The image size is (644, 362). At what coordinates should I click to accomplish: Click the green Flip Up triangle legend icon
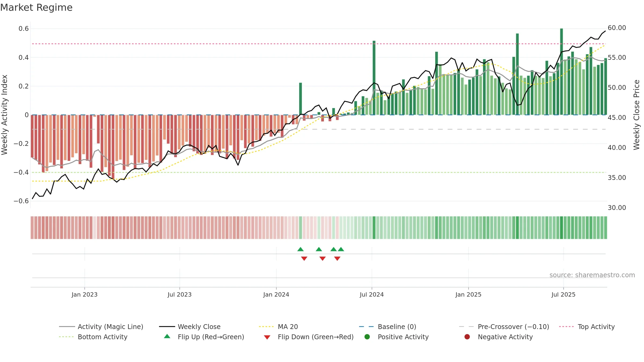click(x=167, y=336)
